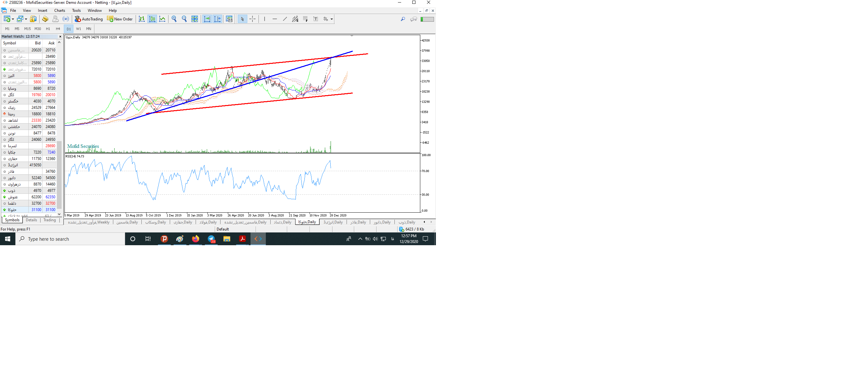Click the Symbol column header
Image resolution: width=868 pixels, height=371 pixels.
15,43
